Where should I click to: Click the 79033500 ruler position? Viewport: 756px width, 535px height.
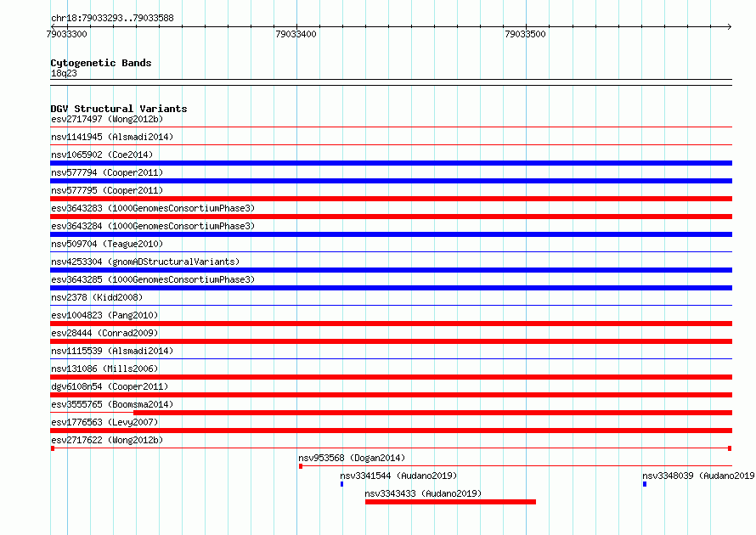click(525, 34)
